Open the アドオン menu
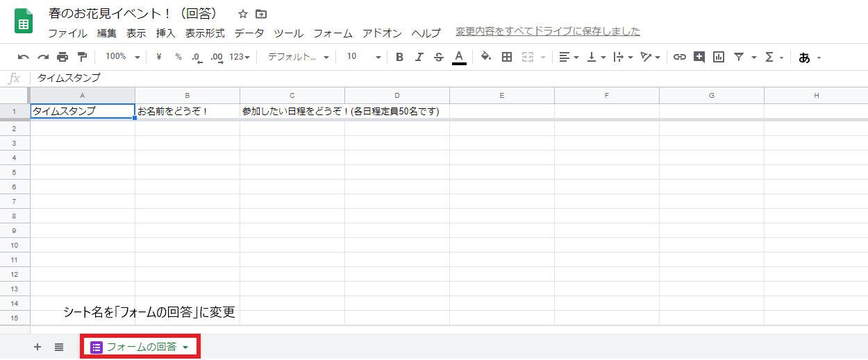The width and height of the screenshot is (868, 360). click(x=382, y=33)
